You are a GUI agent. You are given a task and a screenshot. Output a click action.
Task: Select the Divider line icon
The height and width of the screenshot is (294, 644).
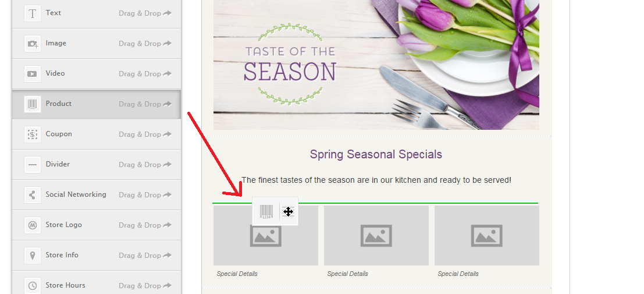click(33, 165)
